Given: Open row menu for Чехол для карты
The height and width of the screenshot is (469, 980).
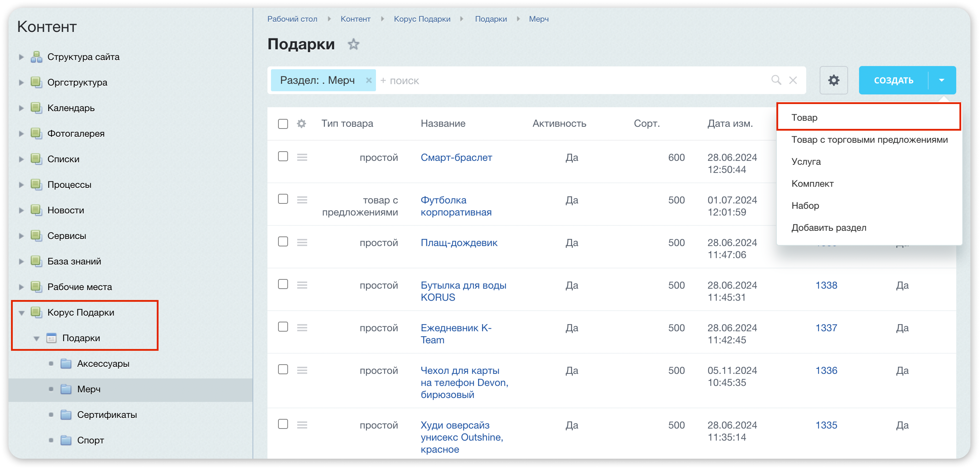Looking at the screenshot, I should [302, 370].
